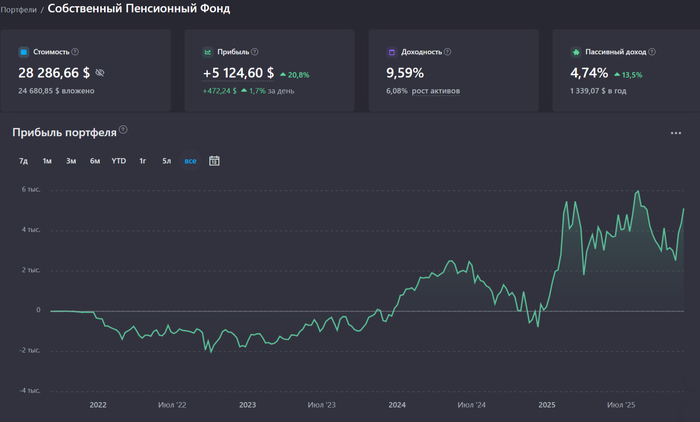Click the Портфели breadcrumb link
This screenshot has height=422, width=700.
[19, 9]
